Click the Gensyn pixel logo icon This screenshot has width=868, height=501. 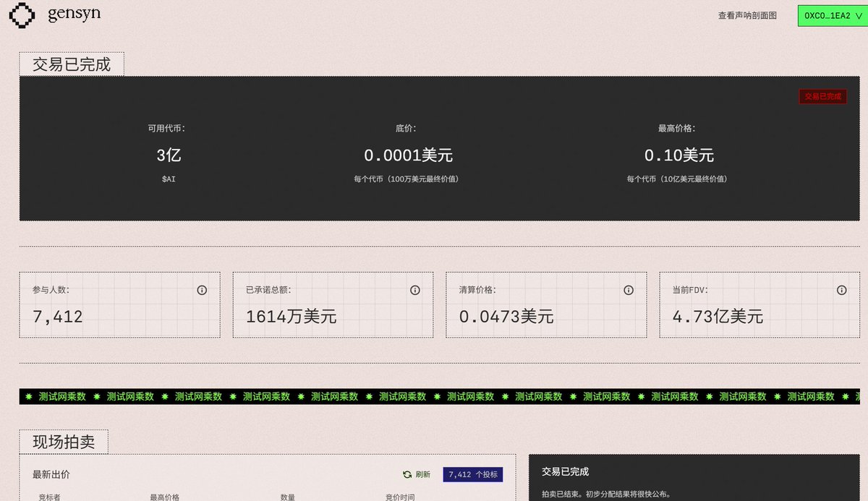click(22, 14)
